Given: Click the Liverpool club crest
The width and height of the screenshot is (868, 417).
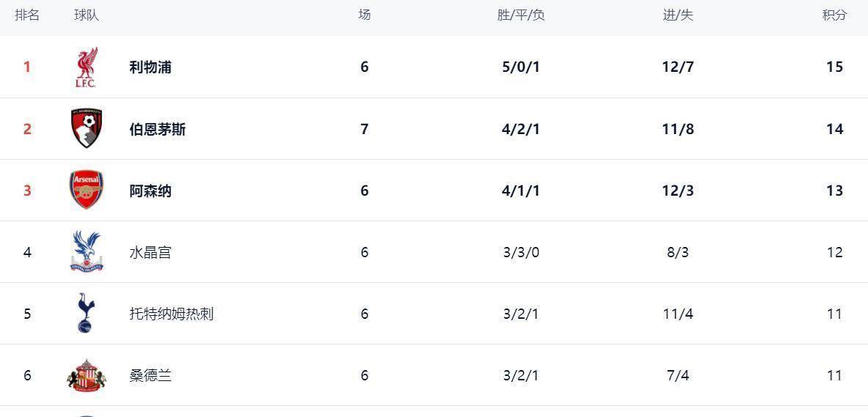Looking at the screenshot, I should point(86,67).
